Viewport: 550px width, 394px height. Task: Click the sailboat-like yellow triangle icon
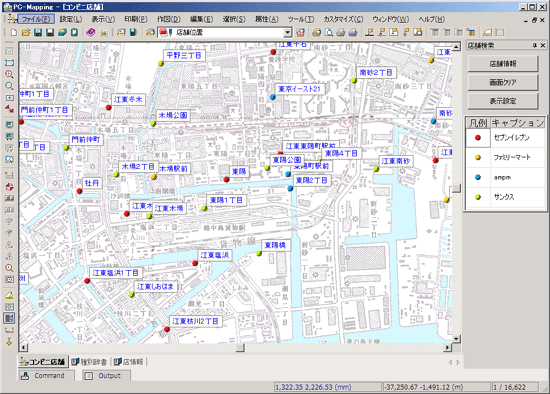tap(9, 295)
